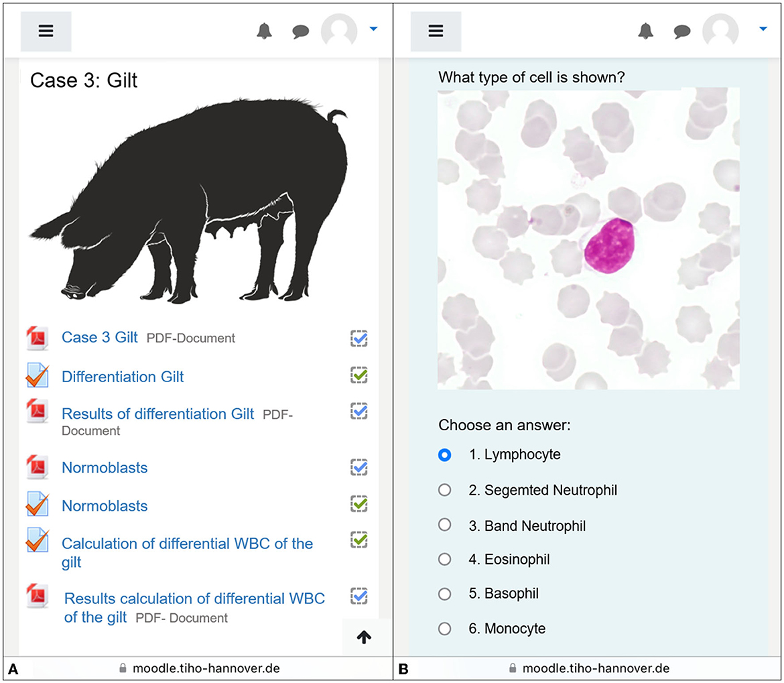
Task: Open Calculation of differential WBC quiz link
Action: (x=187, y=552)
